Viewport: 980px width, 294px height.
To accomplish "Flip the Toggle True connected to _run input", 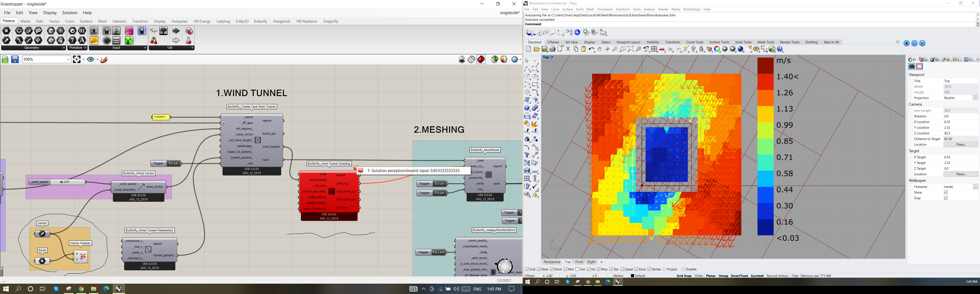I will tap(173, 164).
